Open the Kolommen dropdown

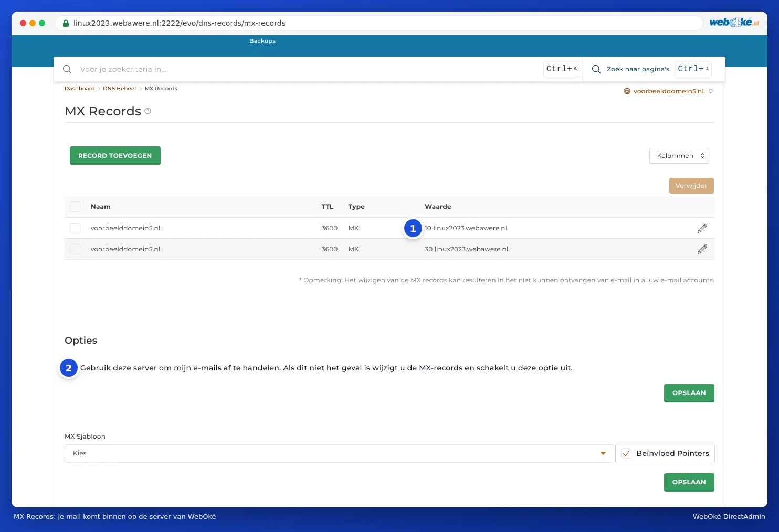pos(679,156)
